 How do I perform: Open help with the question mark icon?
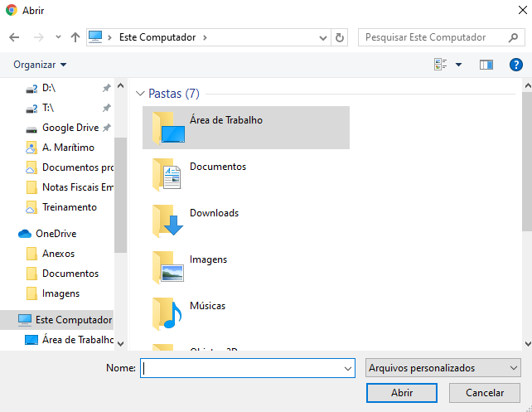point(516,65)
